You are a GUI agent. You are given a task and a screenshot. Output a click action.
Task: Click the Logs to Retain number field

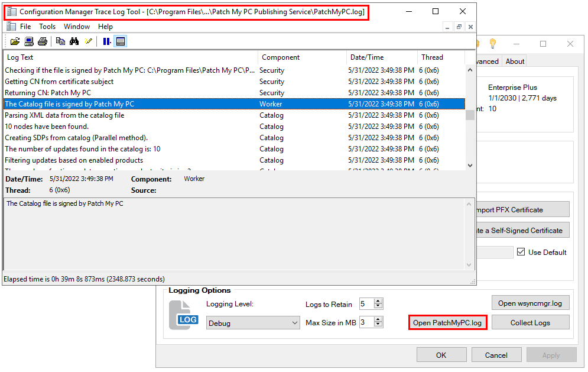(x=366, y=303)
